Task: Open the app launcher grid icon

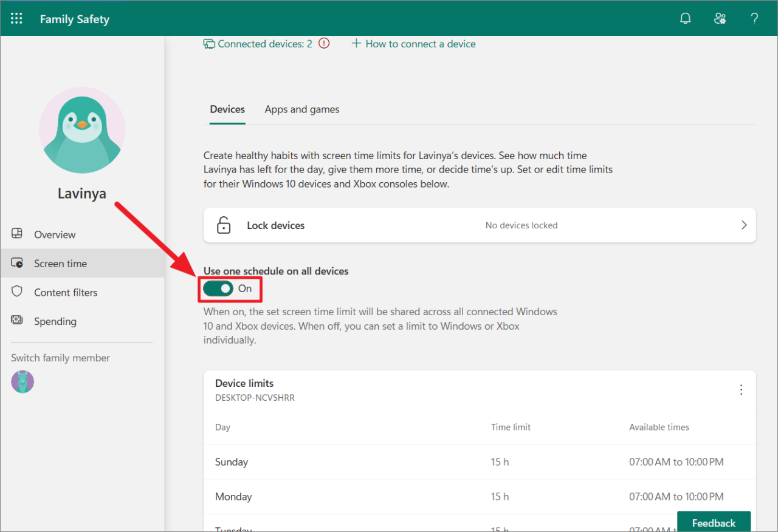Action: point(16,19)
